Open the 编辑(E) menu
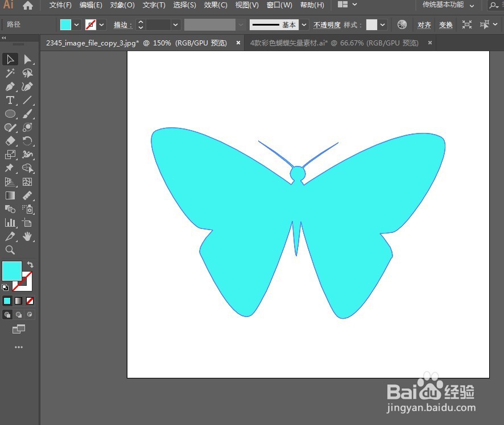 [x=90, y=5]
